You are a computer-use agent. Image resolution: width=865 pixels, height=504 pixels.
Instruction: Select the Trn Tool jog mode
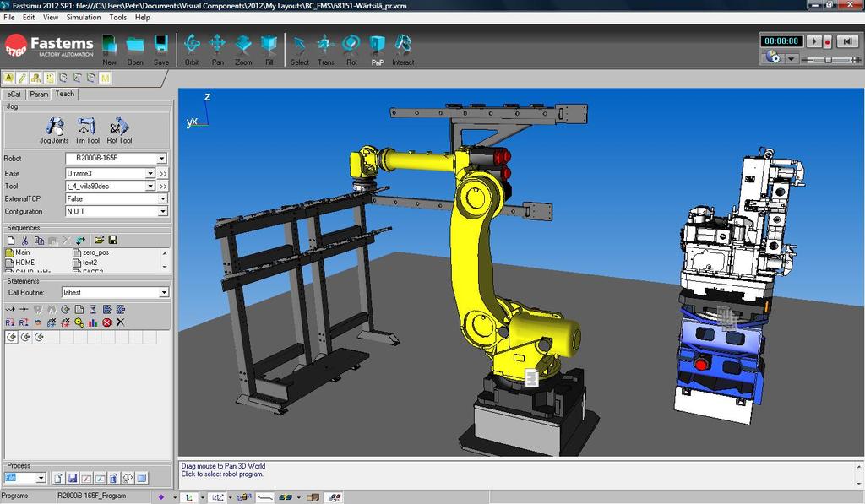(87, 131)
